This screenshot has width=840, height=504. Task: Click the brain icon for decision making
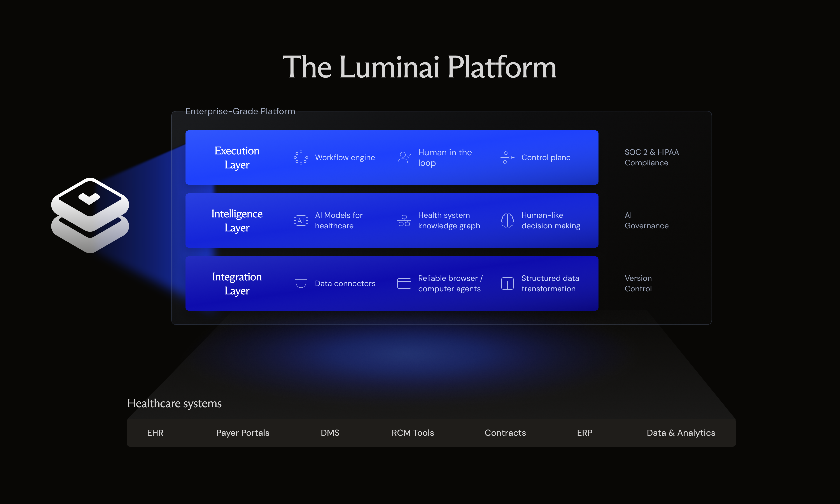point(507,220)
